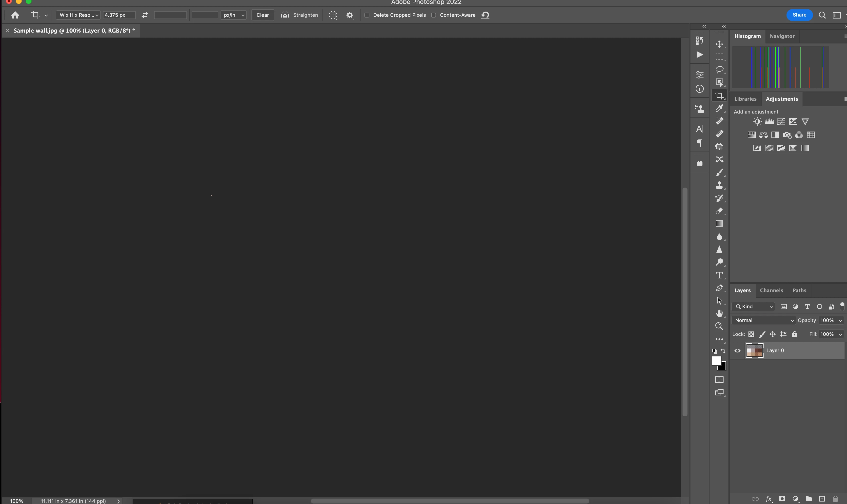
Task: Enable Content-Aware checkbox
Action: click(434, 15)
